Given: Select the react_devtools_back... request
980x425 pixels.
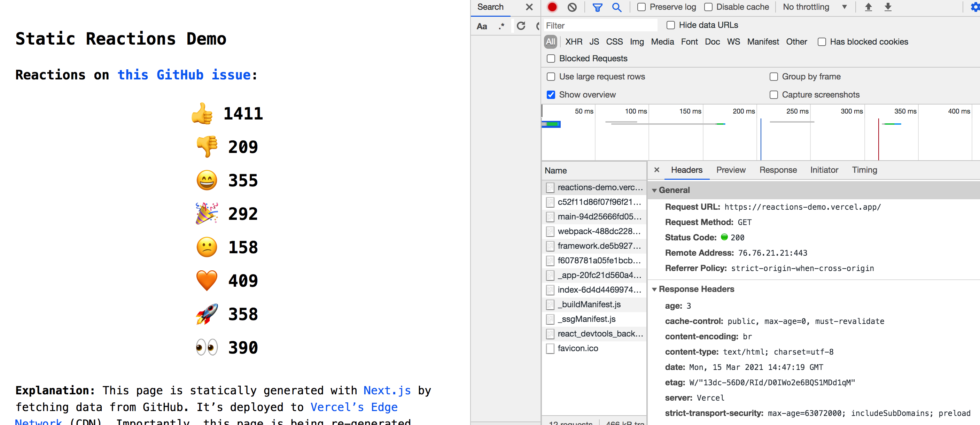Looking at the screenshot, I should 594,334.
